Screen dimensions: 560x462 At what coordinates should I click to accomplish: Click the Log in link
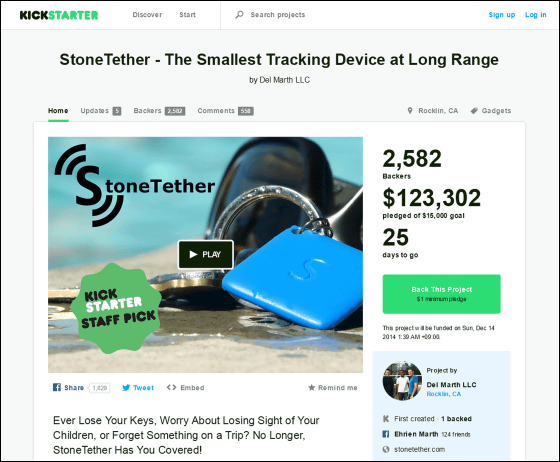coord(535,15)
